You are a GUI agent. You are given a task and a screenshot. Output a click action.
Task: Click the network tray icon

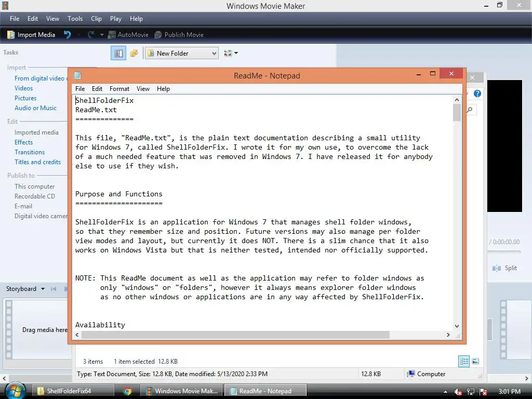point(471,392)
